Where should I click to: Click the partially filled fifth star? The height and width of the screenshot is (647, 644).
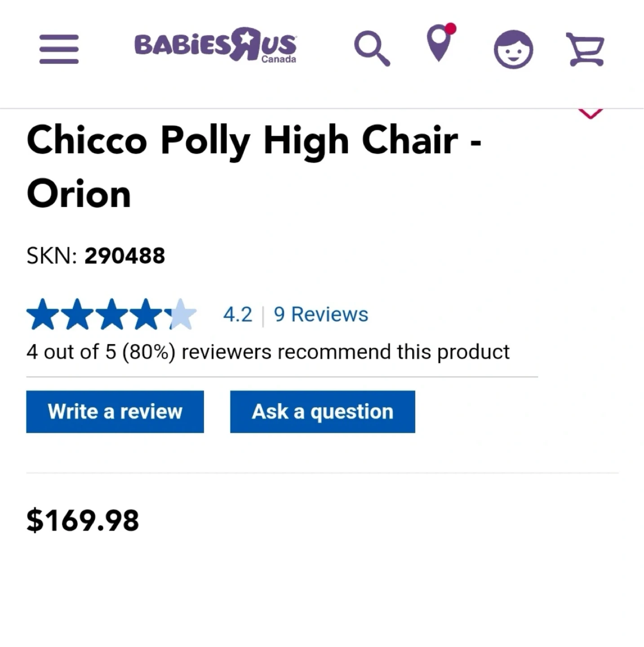(181, 314)
